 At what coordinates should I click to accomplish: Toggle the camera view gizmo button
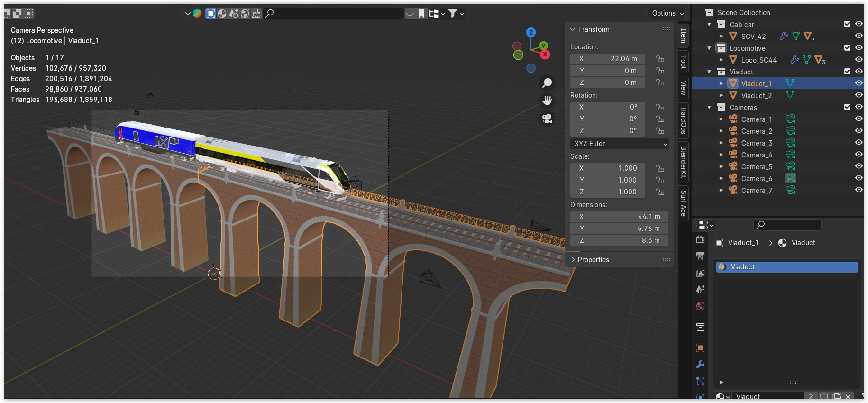[547, 119]
